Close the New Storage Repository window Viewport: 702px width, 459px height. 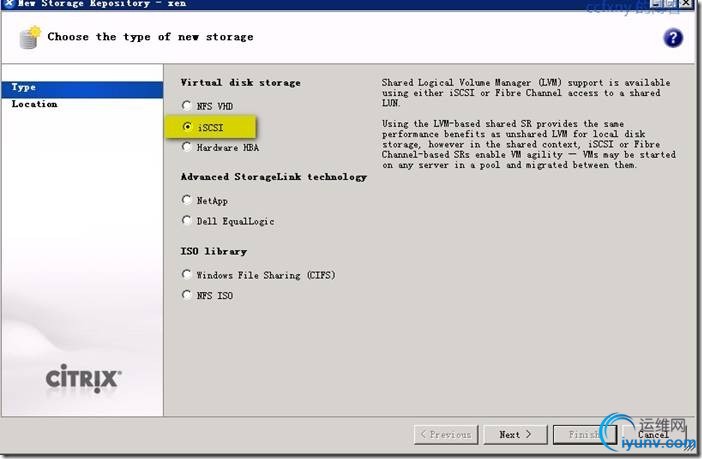point(686,4)
